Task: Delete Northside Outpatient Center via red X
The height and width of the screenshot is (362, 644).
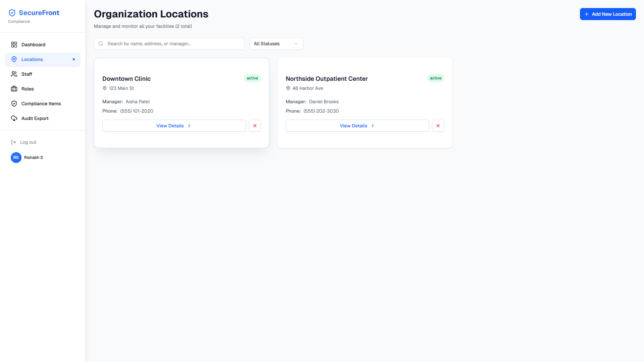Action: 438,126
